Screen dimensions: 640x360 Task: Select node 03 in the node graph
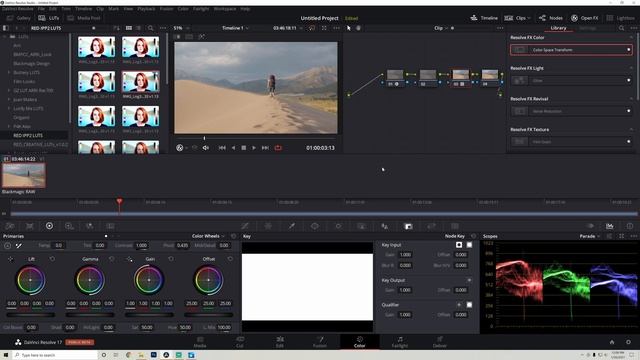pyautogui.click(x=461, y=78)
